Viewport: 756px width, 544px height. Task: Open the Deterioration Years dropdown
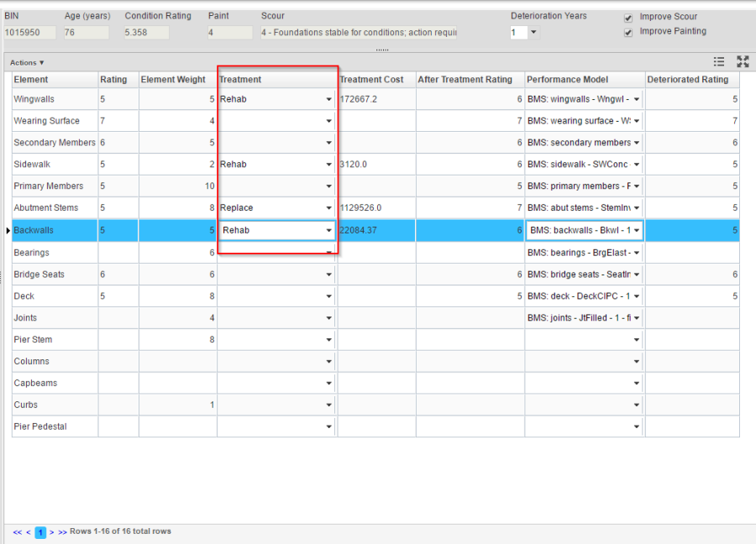[533, 33]
